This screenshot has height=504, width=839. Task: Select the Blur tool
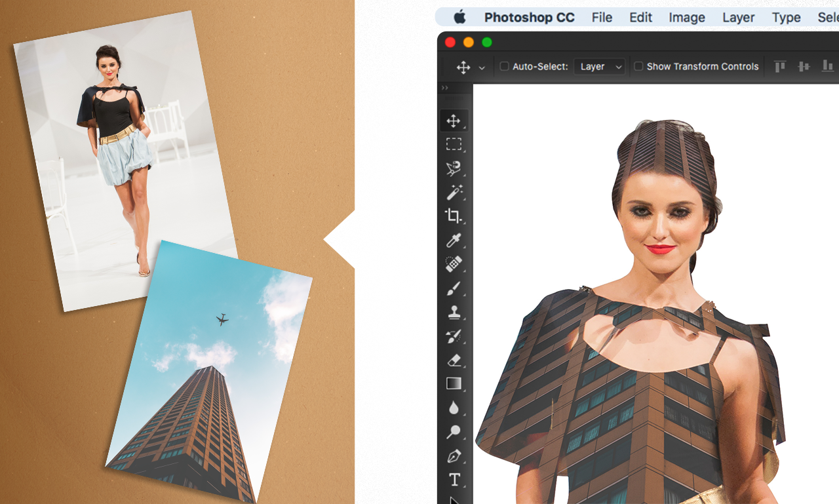(x=454, y=408)
